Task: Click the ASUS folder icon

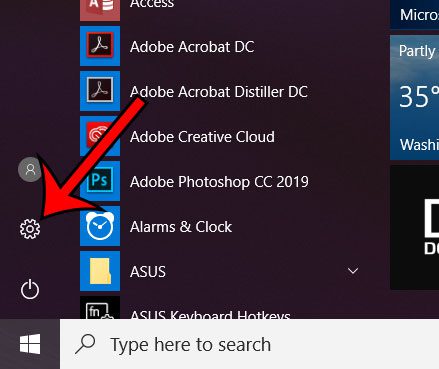Action: (x=100, y=271)
